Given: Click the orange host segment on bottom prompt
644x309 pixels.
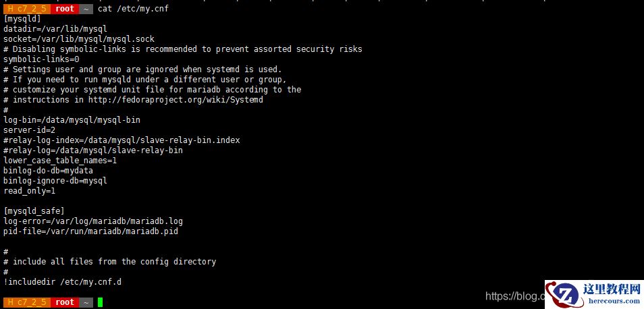Looking at the screenshot, I should tap(26, 302).
